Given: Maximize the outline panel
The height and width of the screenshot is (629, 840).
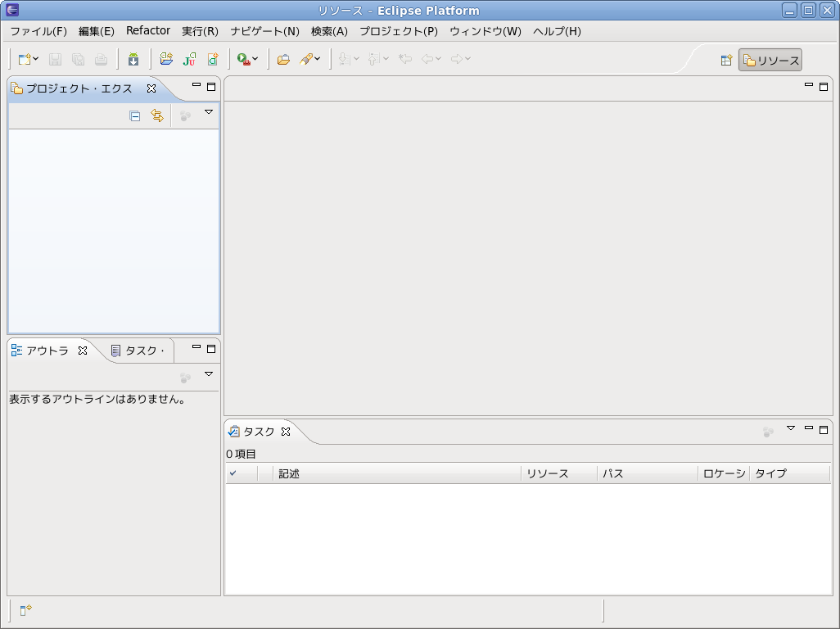Looking at the screenshot, I should pyautogui.click(x=211, y=349).
